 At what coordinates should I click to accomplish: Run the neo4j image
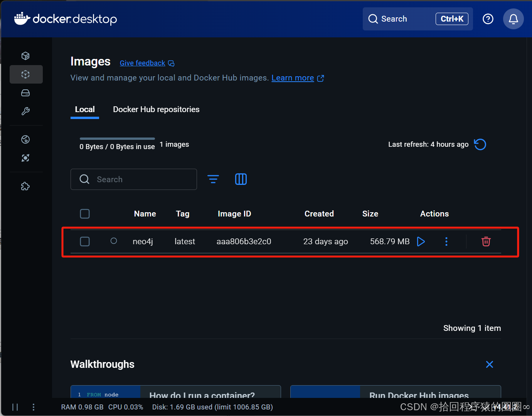[x=421, y=242]
